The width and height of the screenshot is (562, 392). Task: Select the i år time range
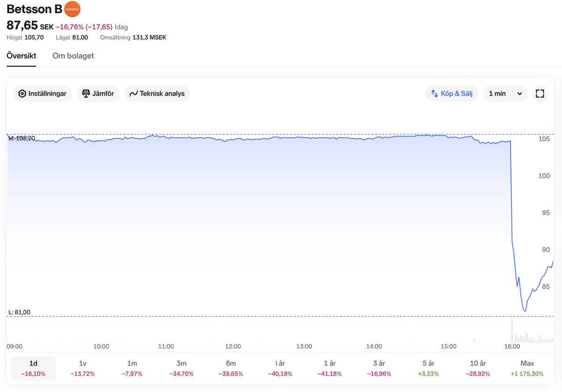pos(280,368)
